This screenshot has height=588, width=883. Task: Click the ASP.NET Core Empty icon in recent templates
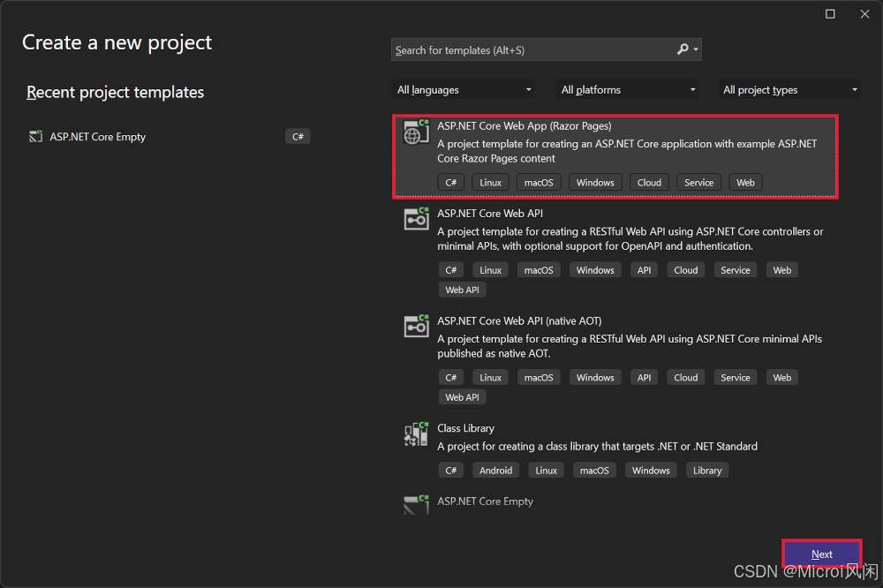[x=35, y=136]
